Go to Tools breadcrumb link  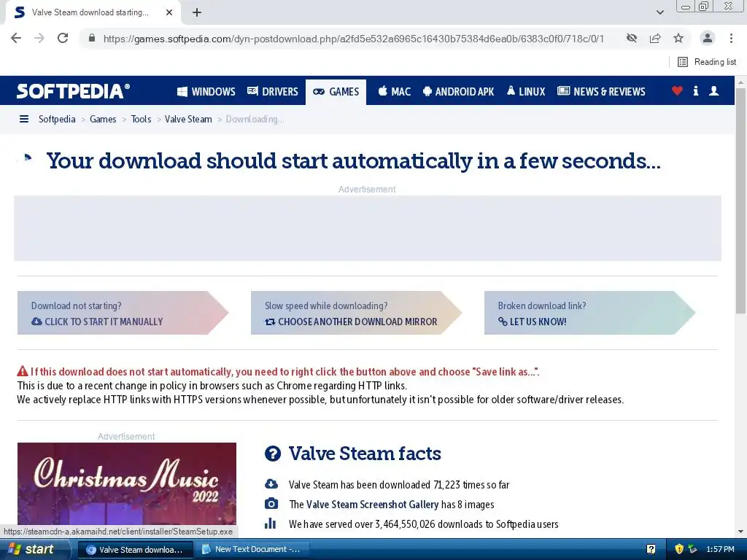tap(141, 119)
